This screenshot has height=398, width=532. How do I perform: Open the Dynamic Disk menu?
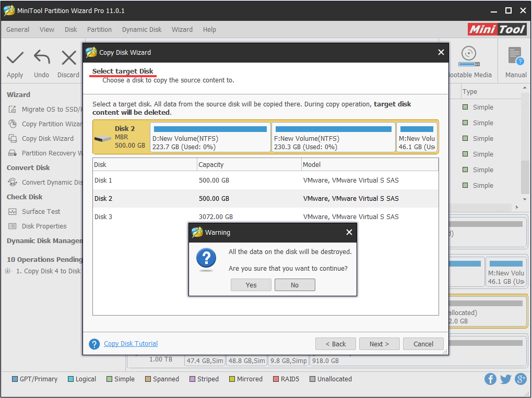coord(142,30)
